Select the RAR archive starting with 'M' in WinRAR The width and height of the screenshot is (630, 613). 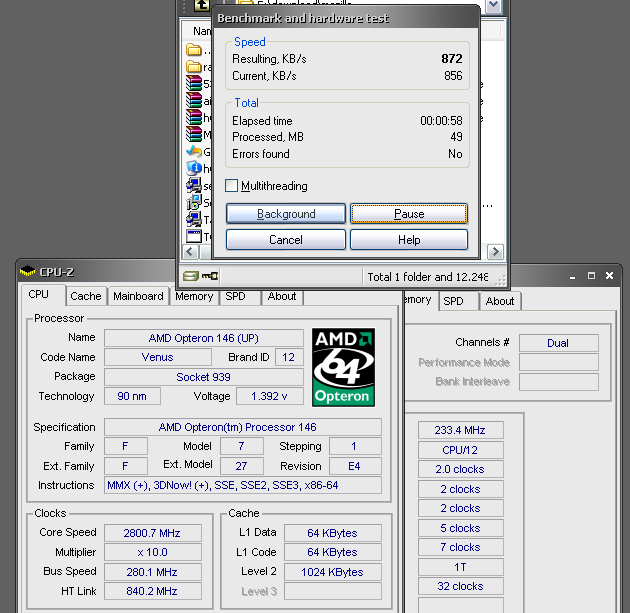tap(194, 134)
